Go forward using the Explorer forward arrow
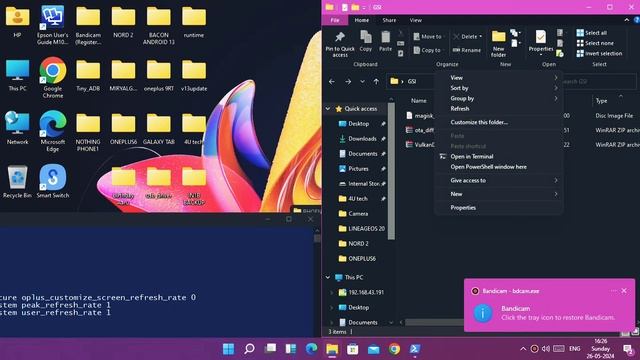This screenshot has height=360, width=640. (348, 82)
